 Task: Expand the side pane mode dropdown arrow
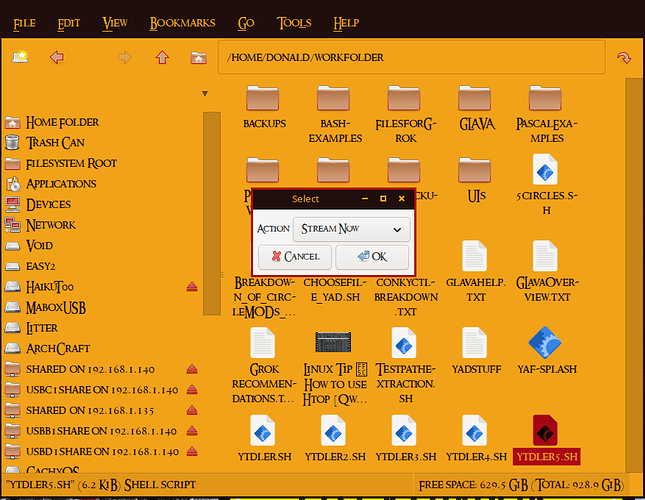[x=205, y=93]
